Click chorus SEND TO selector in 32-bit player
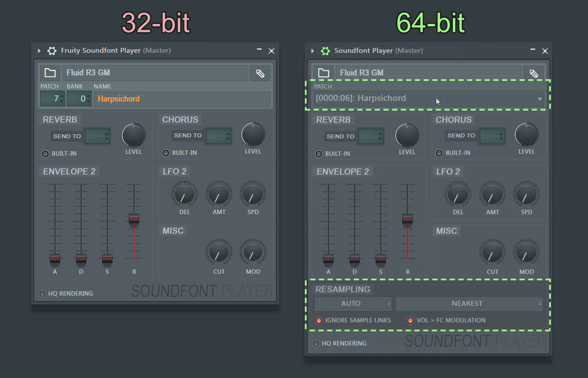This screenshot has width=588, height=378. (x=218, y=136)
